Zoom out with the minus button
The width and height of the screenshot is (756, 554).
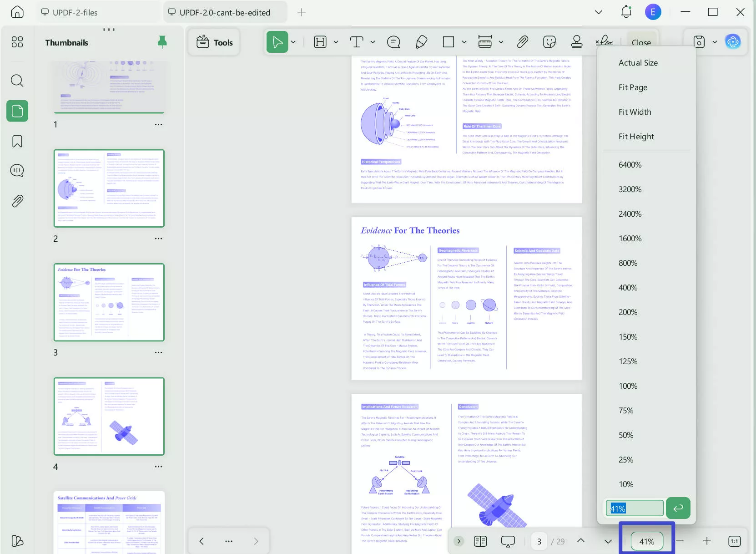click(x=680, y=541)
